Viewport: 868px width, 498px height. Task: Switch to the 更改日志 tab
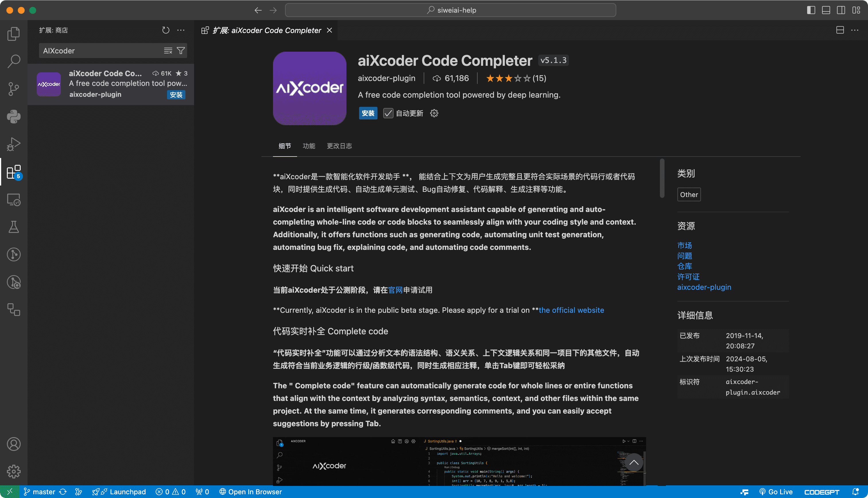339,146
